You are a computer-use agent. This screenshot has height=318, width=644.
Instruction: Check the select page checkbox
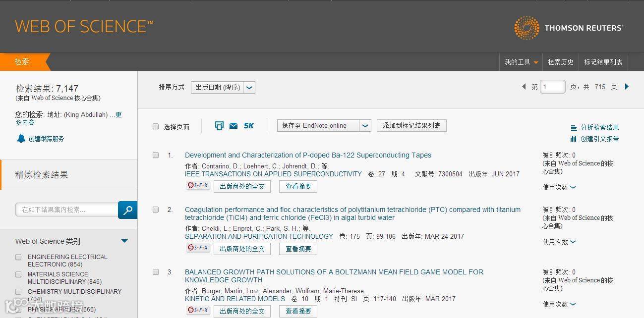(156, 126)
